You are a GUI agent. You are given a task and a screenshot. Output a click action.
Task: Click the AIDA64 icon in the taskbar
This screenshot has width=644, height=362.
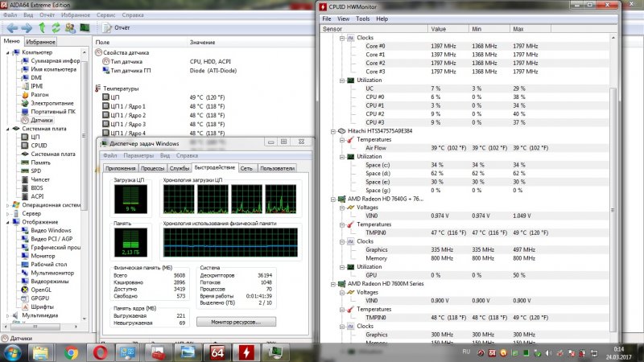217,352
